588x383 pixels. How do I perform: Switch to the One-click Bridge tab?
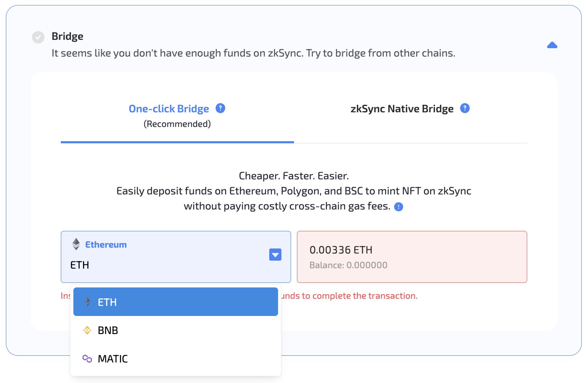169,108
